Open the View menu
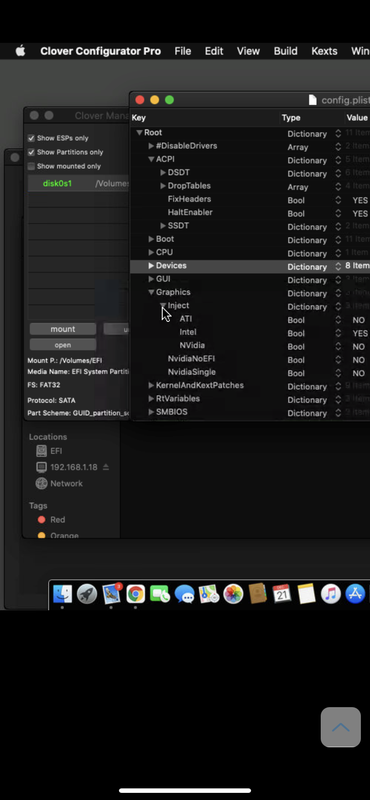Viewport: 370px width, 800px height. [x=249, y=51]
